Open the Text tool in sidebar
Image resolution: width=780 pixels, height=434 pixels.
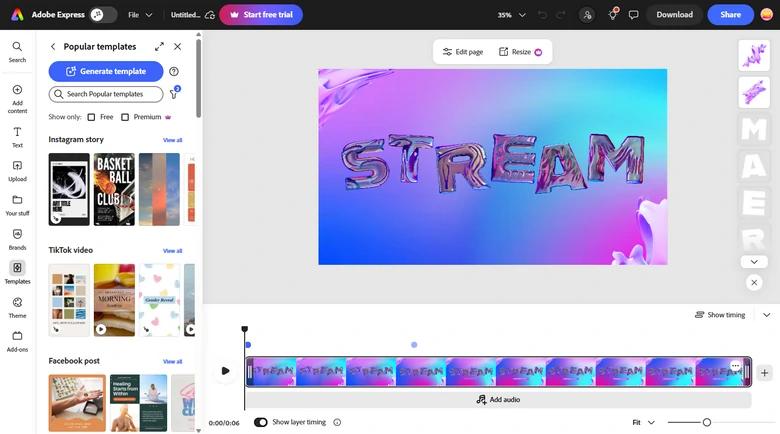coord(17,136)
